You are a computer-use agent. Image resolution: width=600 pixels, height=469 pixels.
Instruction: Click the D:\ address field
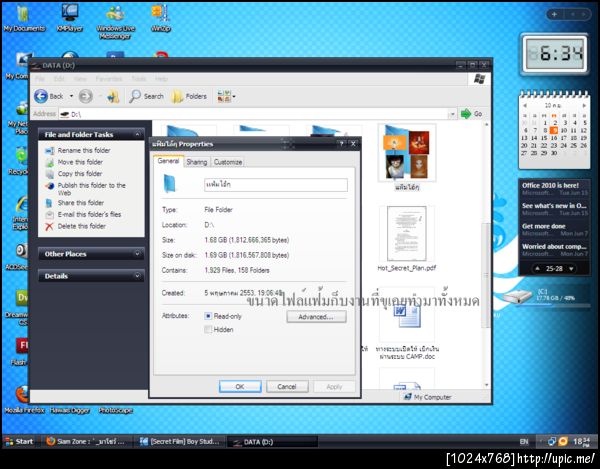point(253,114)
